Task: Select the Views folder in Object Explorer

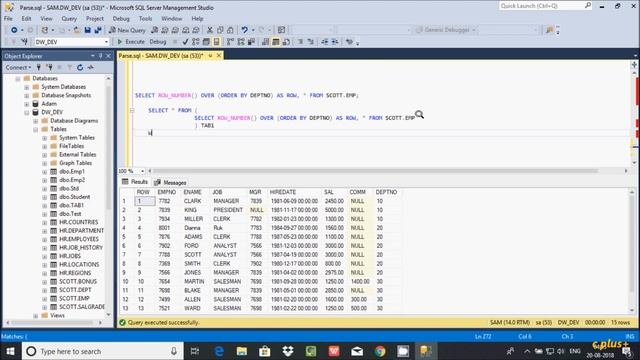Action: pos(57,316)
